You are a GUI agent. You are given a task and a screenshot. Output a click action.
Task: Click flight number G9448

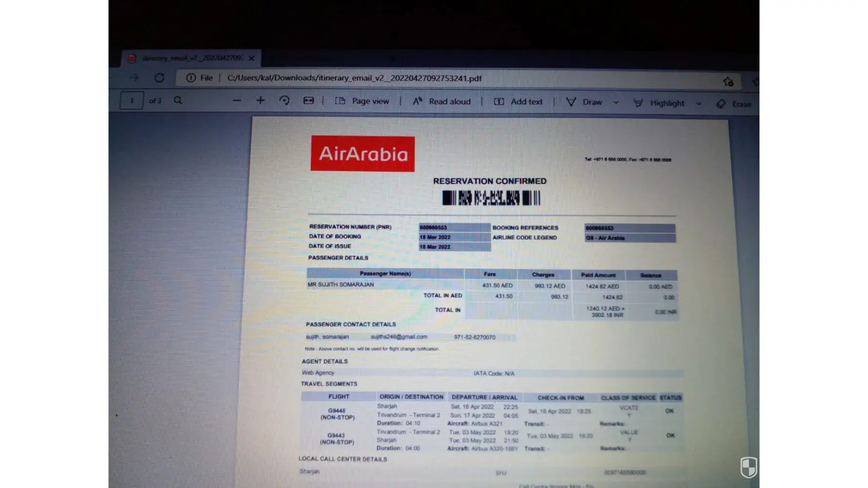[x=337, y=410]
